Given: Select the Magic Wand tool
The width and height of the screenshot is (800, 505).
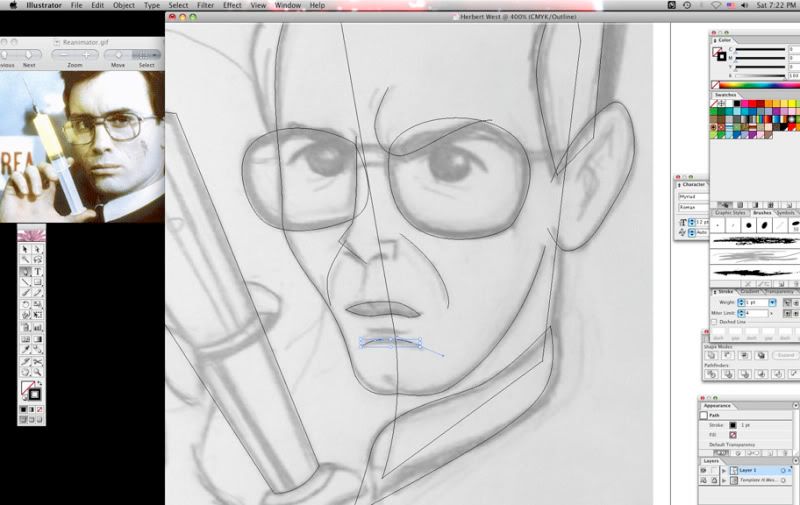Looking at the screenshot, I should [x=26, y=260].
